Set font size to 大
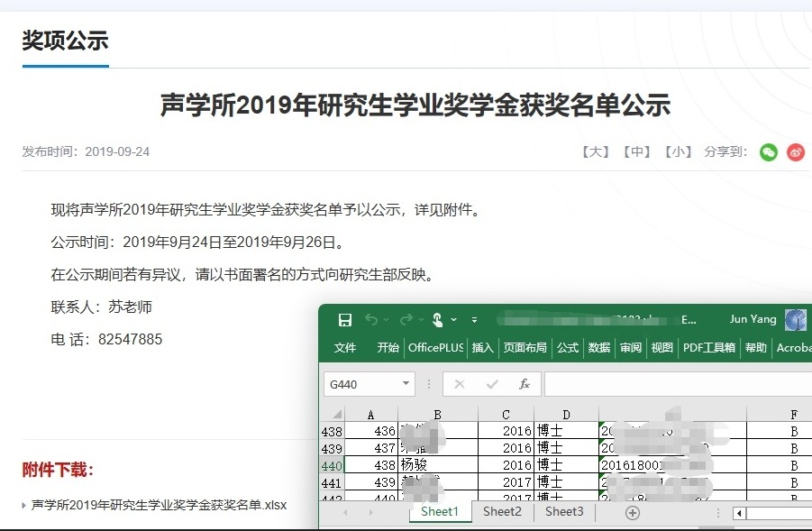 595,151
